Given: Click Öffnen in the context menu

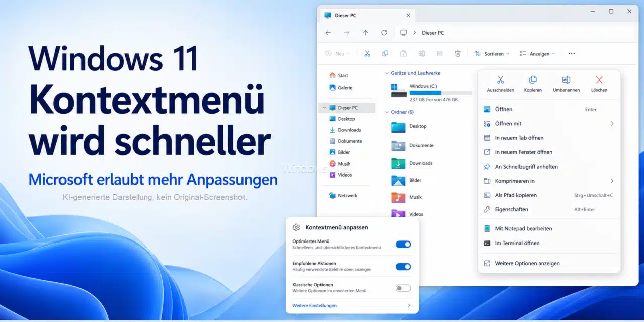Looking at the screenshot, I should (549, 109).
